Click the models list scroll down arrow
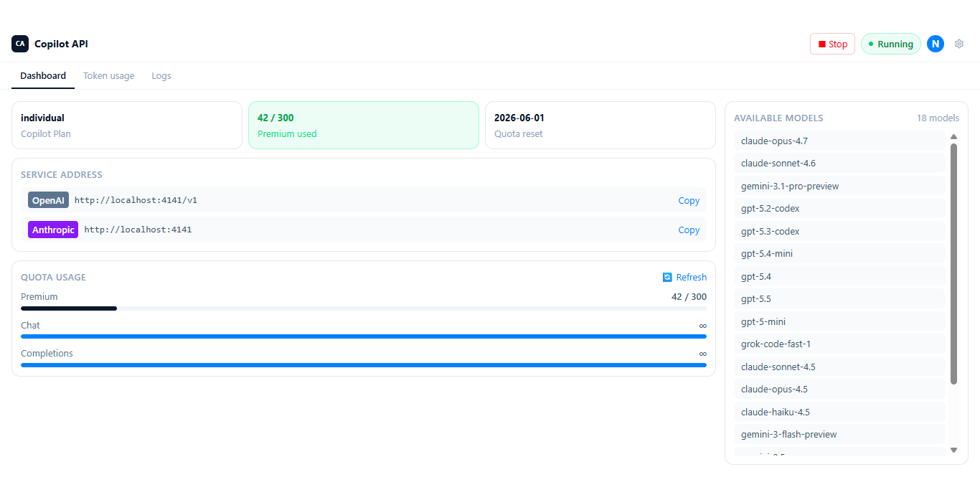The height and width of the screenshot is (500, 980). click(x=953, y=450)
